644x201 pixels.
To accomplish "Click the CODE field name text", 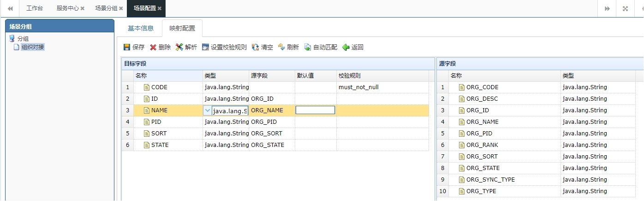I will click(x=159, y=87).
